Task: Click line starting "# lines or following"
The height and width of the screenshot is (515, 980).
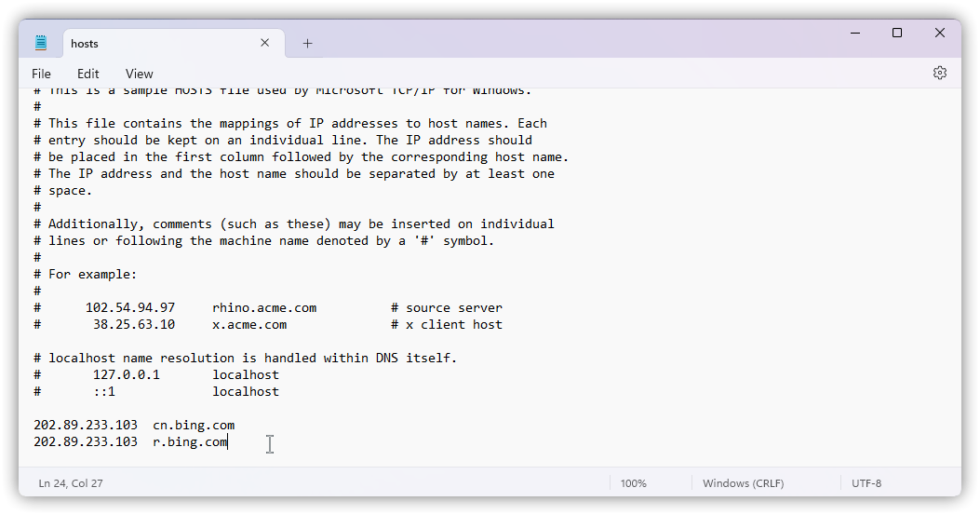Action: click(263, 241)
